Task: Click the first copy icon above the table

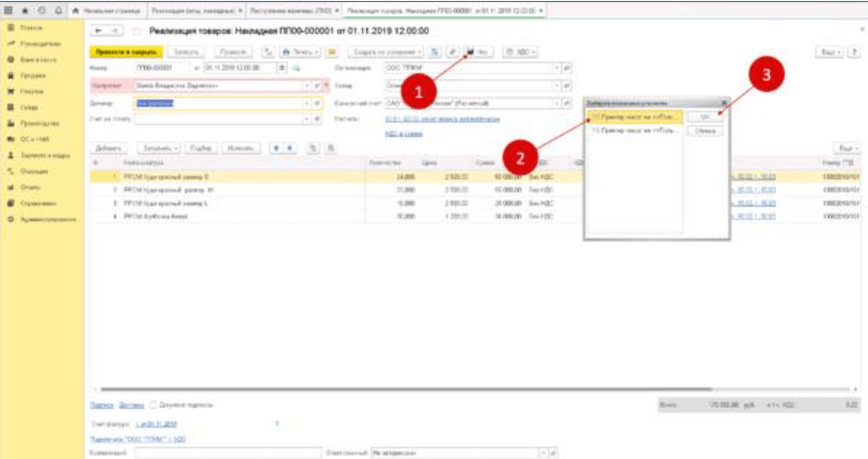Action: click(313, 148)
